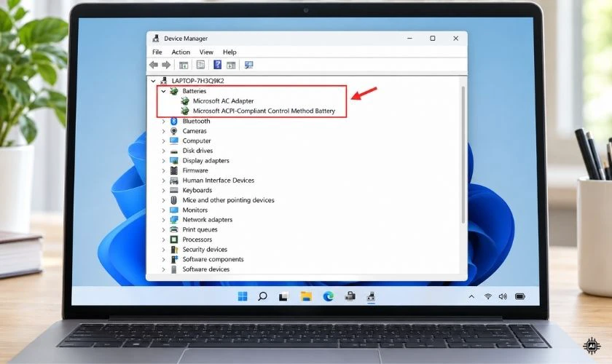Open the View menu
This screenshot has height=364, width=612.
pos(206,52)
